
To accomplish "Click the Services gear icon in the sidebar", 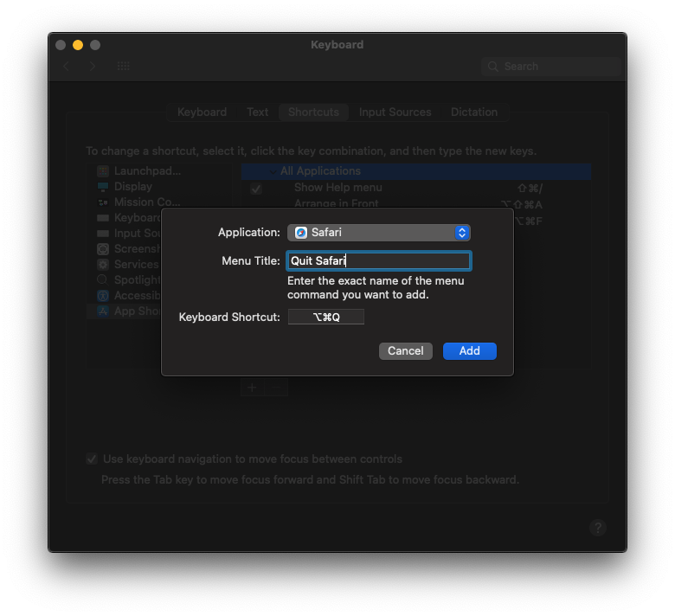I will pos(103,264).
